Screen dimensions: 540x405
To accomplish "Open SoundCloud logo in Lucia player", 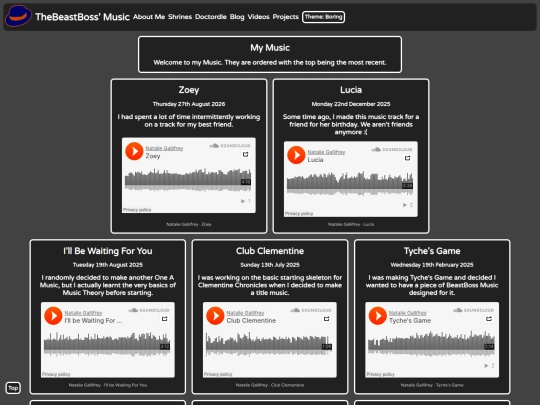I will pyautogui.click(x=392, y=149).
